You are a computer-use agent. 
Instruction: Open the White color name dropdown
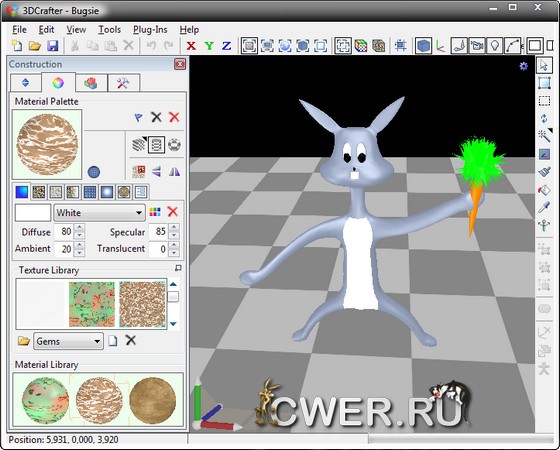[x=99, y=213]
